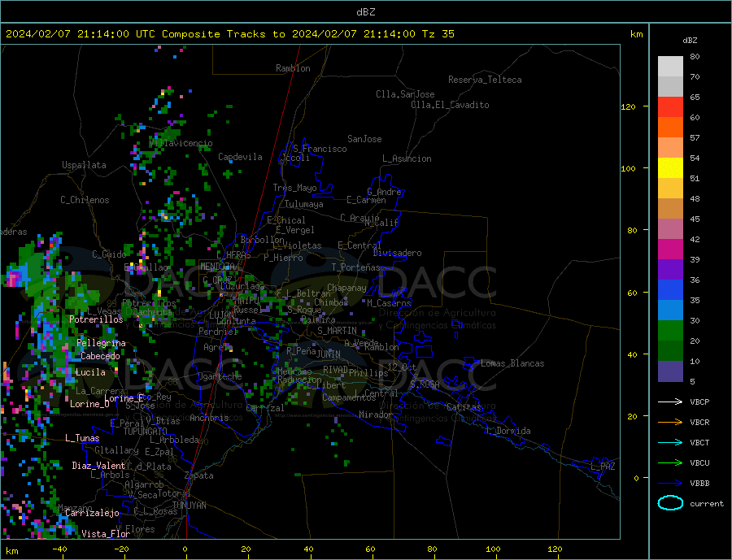Screen dimensions: 732x560
Task: Click the 'Carrizalejo' station label
Action: pos(92,514)
